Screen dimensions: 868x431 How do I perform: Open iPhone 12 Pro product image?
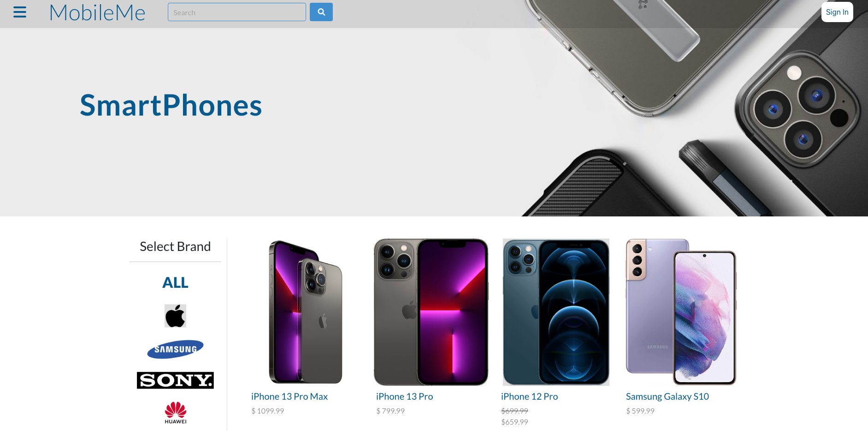pos(556,312)
